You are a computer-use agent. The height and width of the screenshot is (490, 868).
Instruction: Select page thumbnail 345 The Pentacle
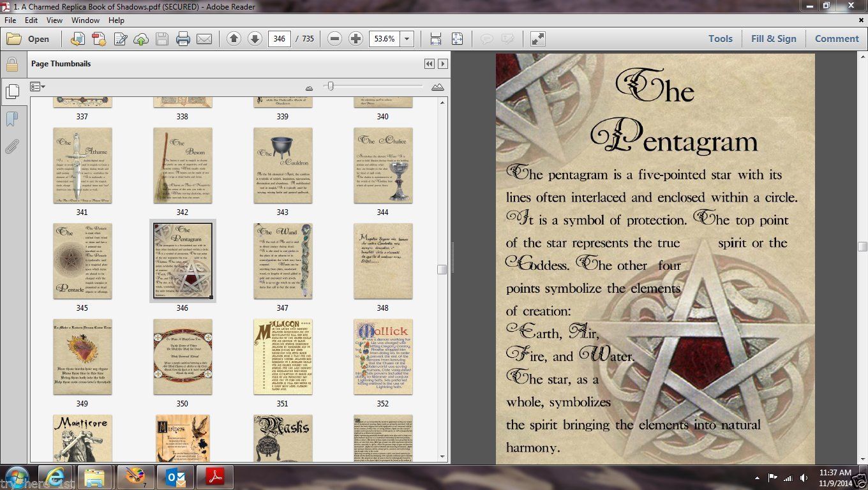pyautogui.click(x=82, y=261)
